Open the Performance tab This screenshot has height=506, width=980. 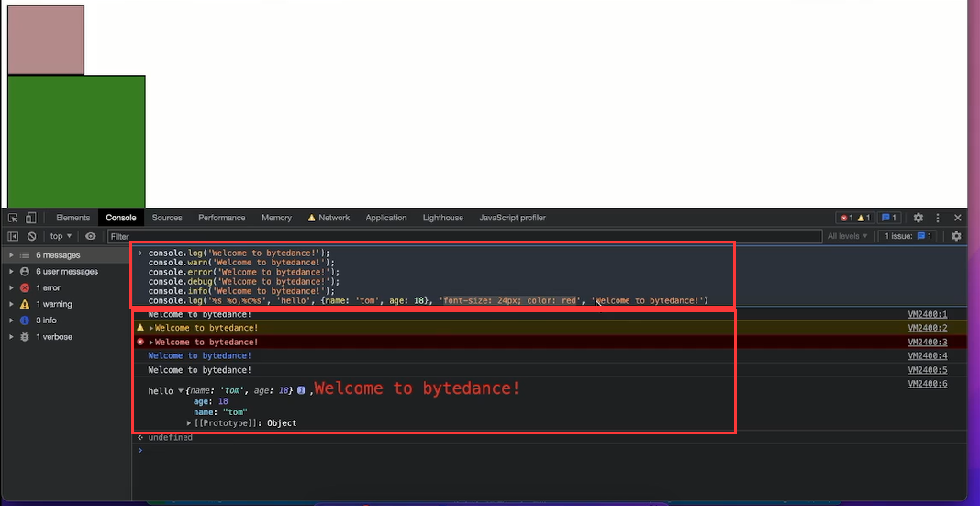point(222,218)
